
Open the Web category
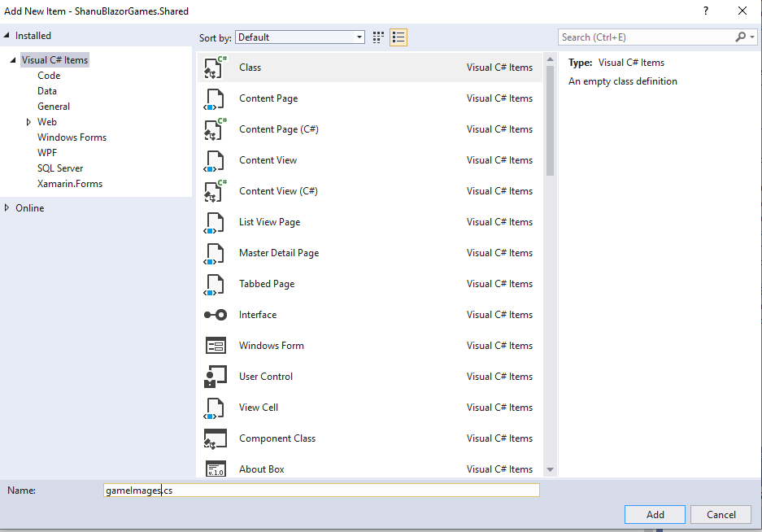tap(47, 122)
